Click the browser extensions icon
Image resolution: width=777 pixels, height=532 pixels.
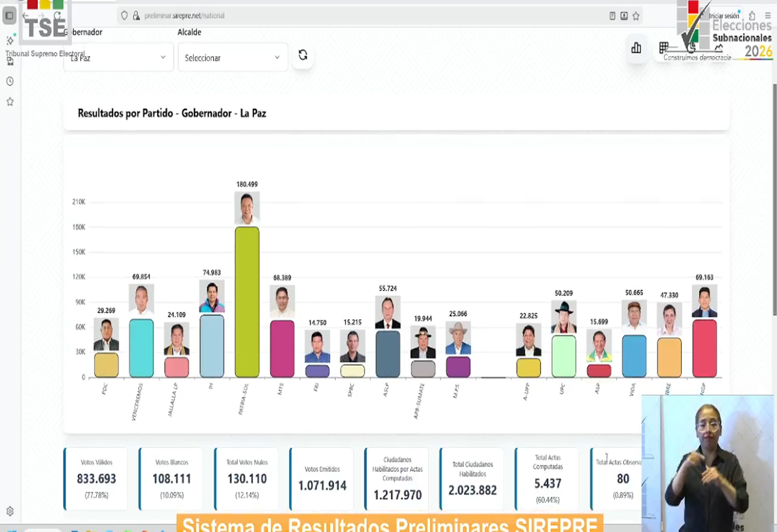click(x=752, y=16)
